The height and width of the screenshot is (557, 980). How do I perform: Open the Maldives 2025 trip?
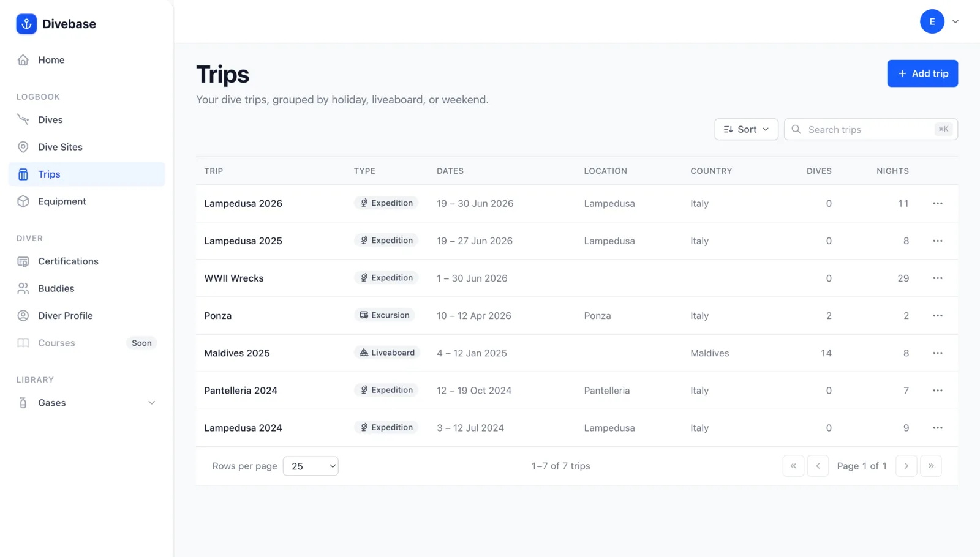click(x=237, y=353)
